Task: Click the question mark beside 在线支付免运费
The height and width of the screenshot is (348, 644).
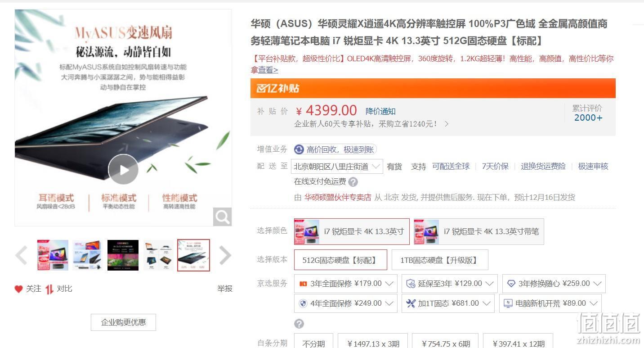Action: pos(353,182)
